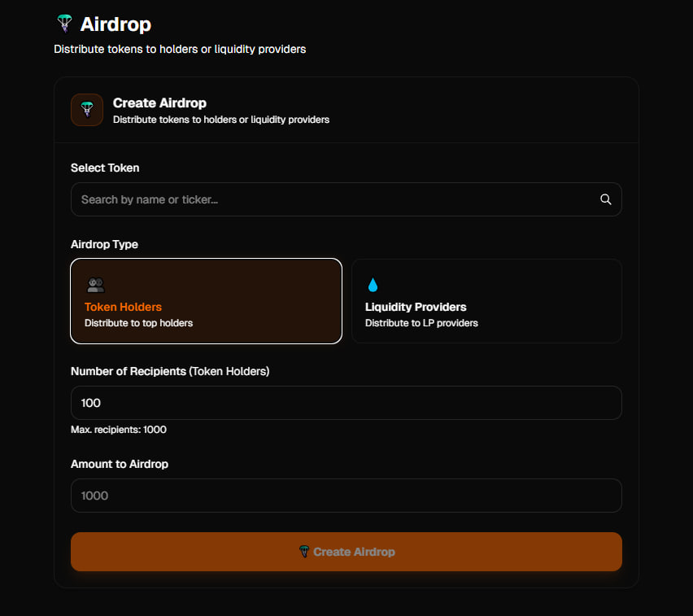Click 'Number of Recipients (Token Holders)' label
This screenshot has width=693, height=616.
pyautogui.click(x=170, y=371)
